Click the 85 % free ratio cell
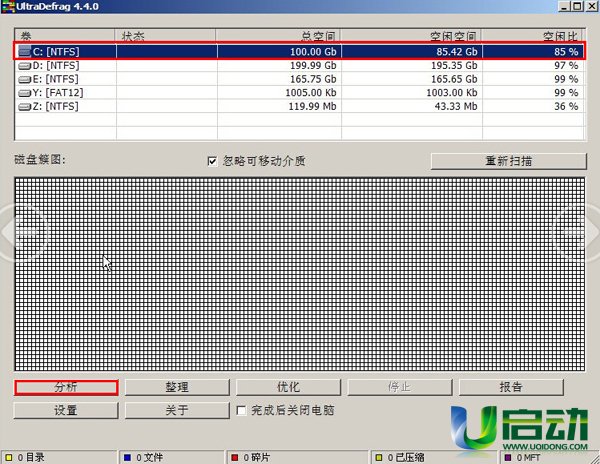This screenshot has width=600, height=464. click(533, 52)
